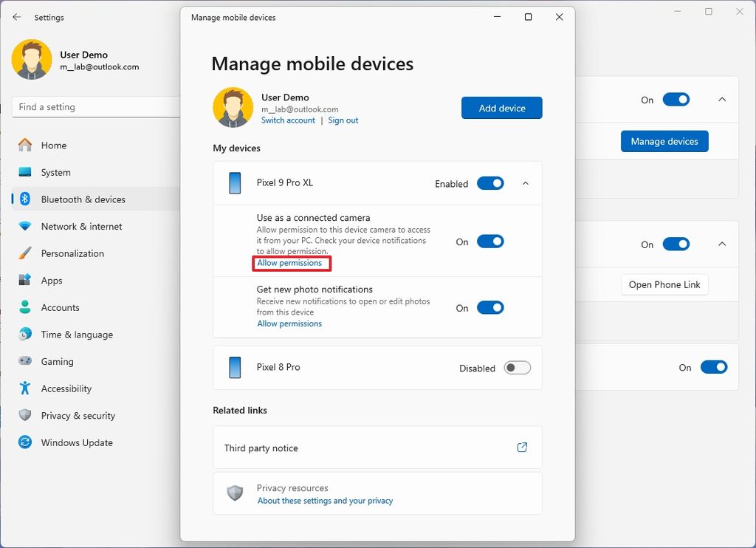Collapse the Pixel 9 Pro XL details
Viewport: 756px width, 548px height.
[x=526, y=183]
